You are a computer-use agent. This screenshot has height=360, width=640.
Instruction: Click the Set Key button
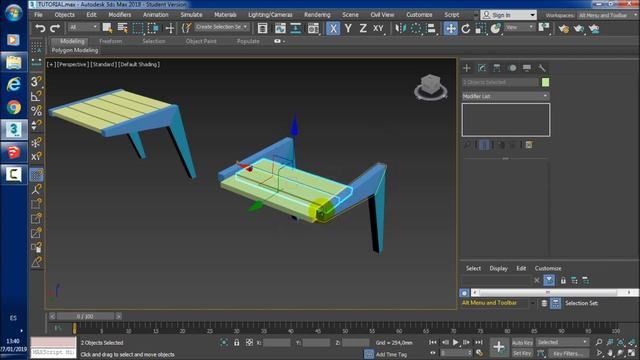pos(522,353)
